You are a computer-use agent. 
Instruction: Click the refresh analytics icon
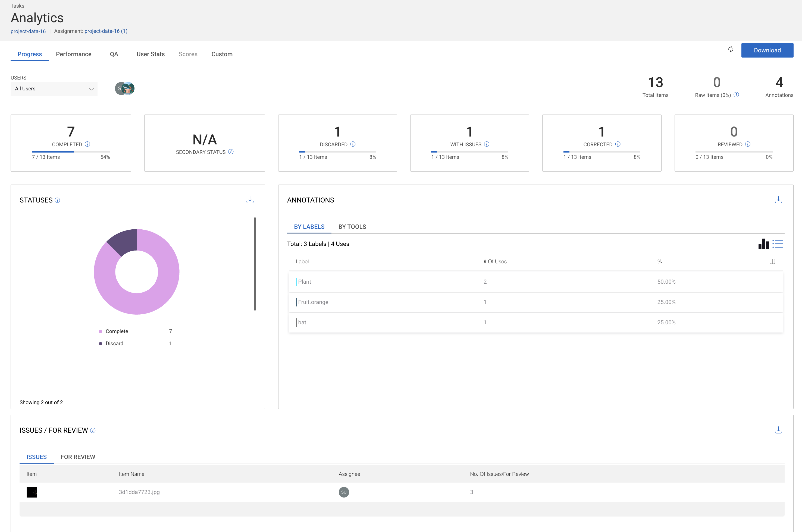(731, 49)
